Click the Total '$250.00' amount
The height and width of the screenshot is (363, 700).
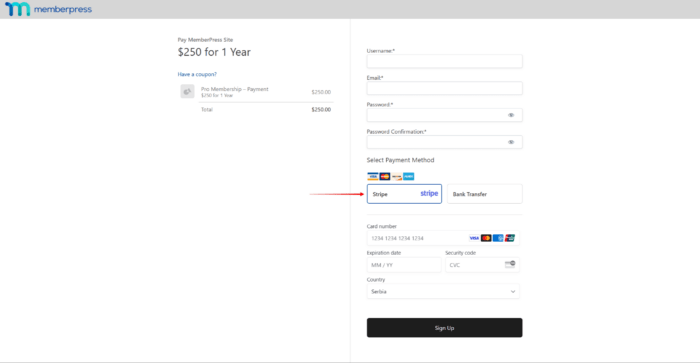[321, 109]
